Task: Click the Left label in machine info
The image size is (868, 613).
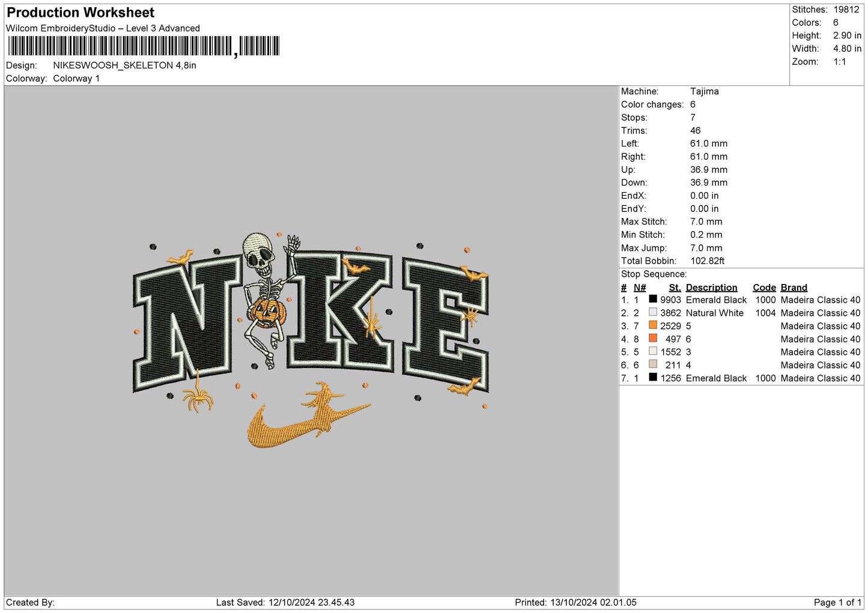Action: tap(630, 143)
